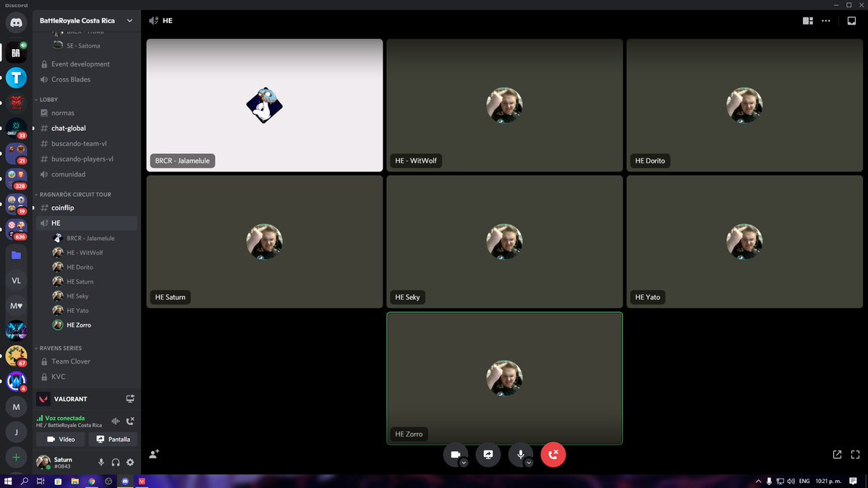Share your screen from call controls

coord(488,454)
